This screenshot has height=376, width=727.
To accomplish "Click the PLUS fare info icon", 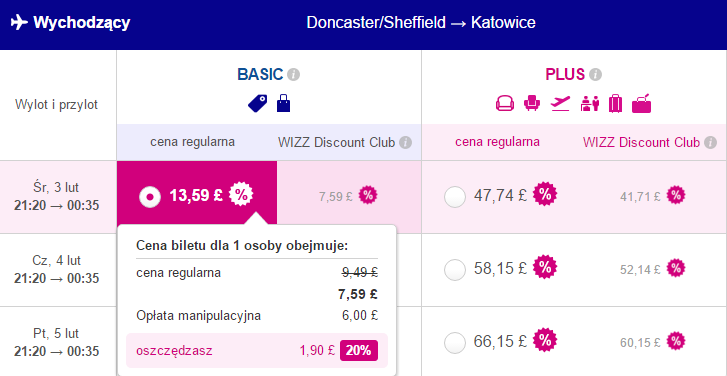I will (x=595, y=74).
